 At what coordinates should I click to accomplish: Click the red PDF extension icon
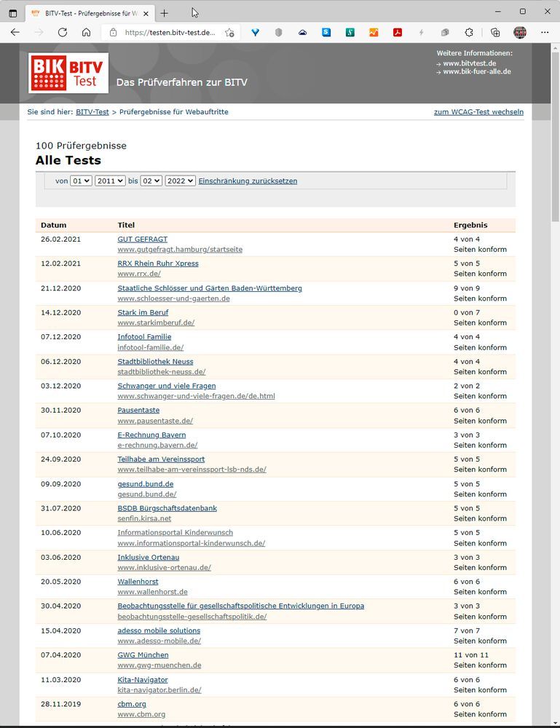pyautogui.click(x=398, y=32)
